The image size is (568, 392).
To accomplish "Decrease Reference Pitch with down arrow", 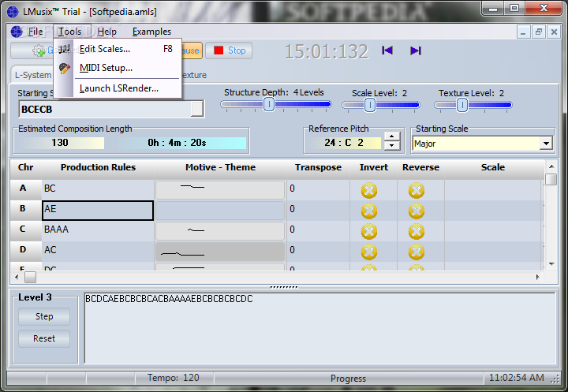I will pos(391,146).
